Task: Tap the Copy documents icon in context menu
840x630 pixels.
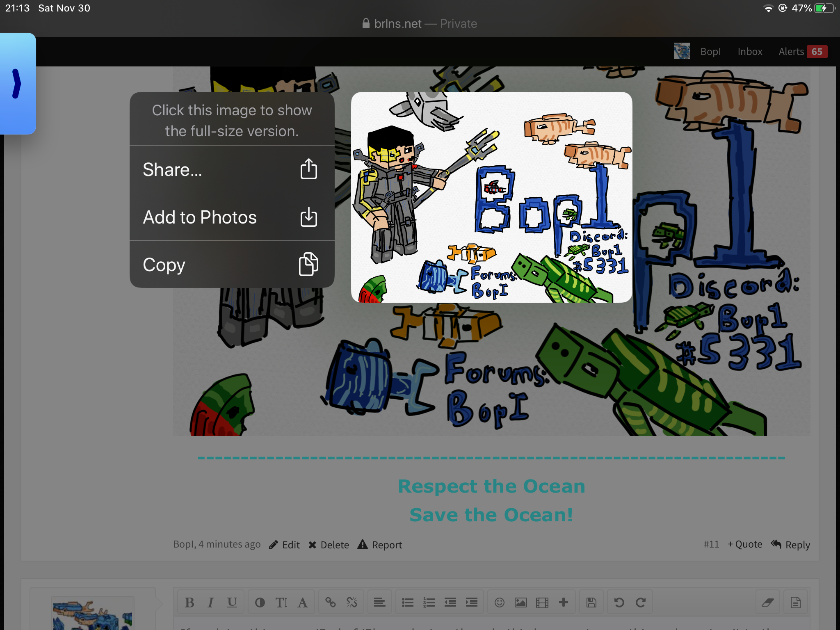Action: click(x=309, y=264)
